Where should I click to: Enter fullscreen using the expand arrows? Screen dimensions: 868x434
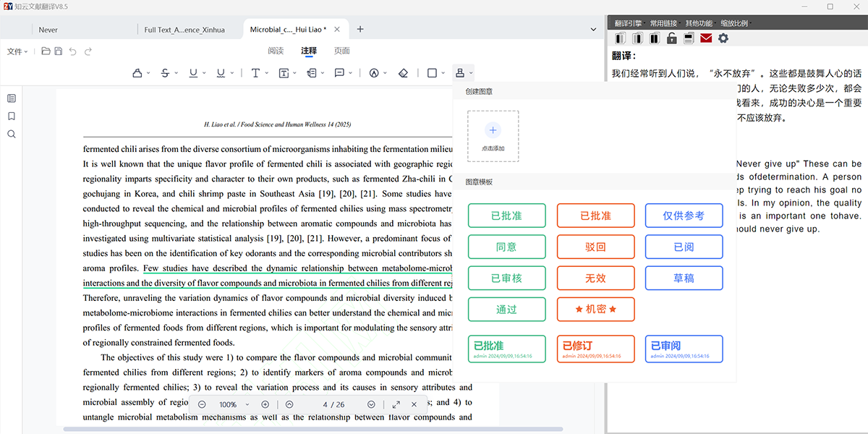click(x=396, y=404)
